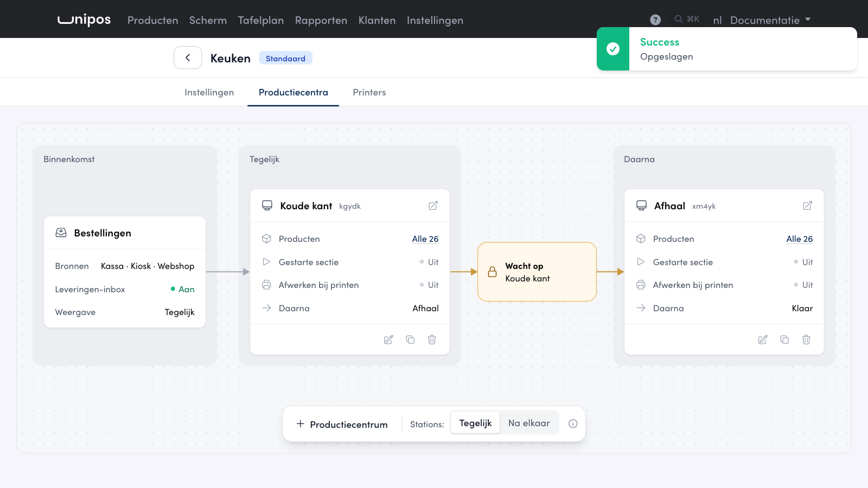
Task: Open Alle 26 products link in Koude kant
Action: point(425,239)
